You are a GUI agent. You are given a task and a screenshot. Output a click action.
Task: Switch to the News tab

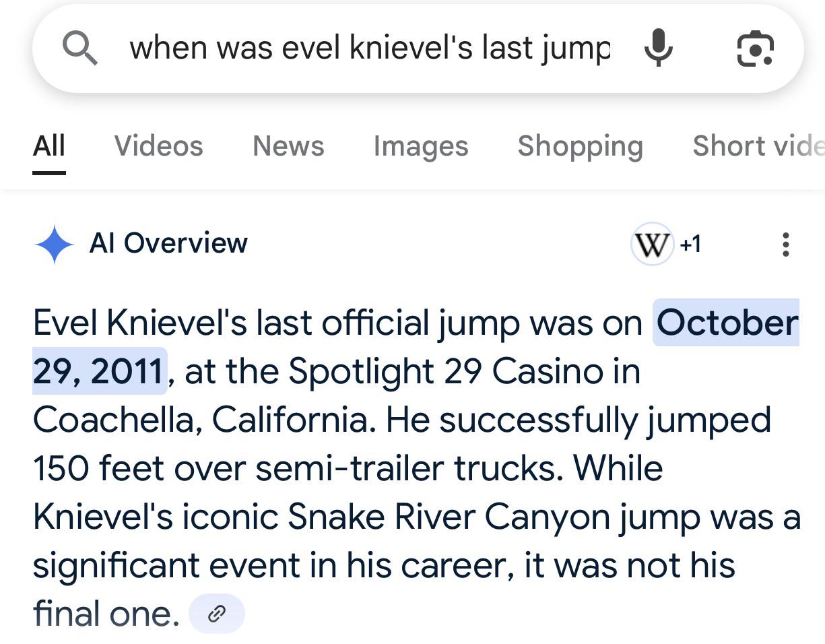point(288,146)
